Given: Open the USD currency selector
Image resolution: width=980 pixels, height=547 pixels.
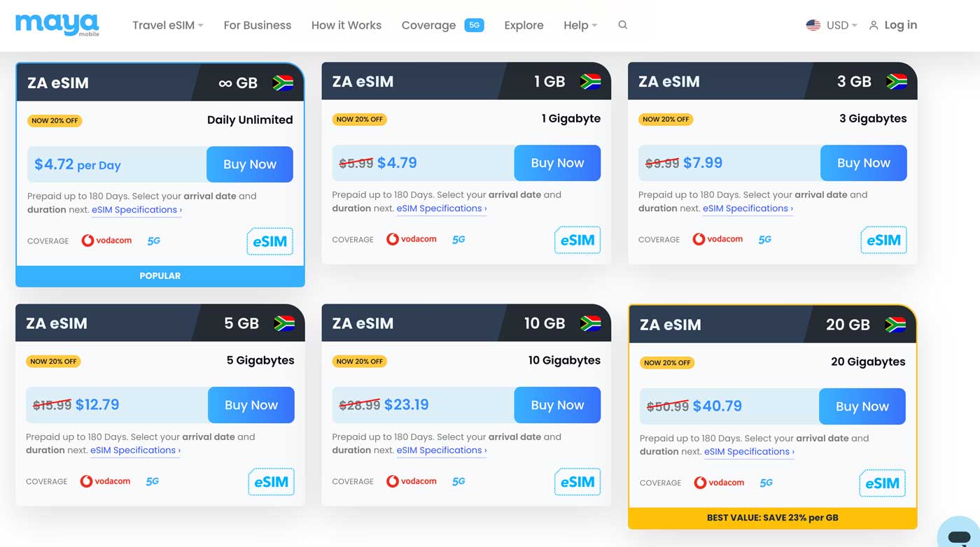Looking at the screenshot, I should pos(832,25).
